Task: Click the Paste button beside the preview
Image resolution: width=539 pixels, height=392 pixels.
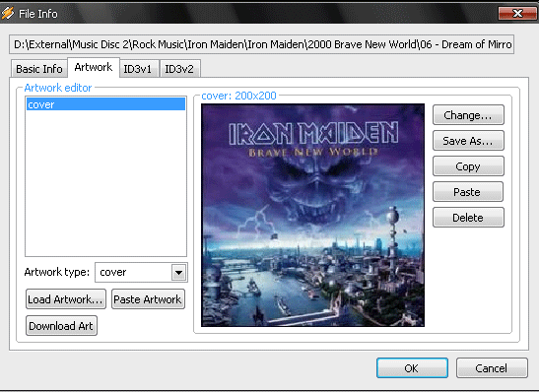Action: pyautogui.click(x=468, y=192)
